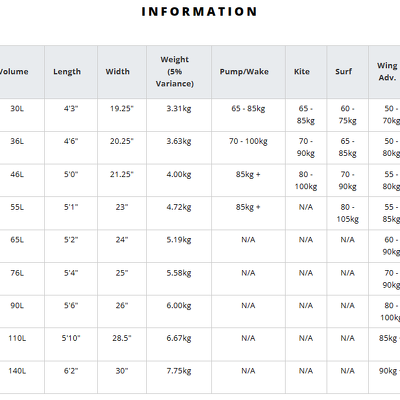Image resolution: width=400 pixels, height=400 pixels.
Task: Select the 30L volume cell
Action: click(17, 108)
